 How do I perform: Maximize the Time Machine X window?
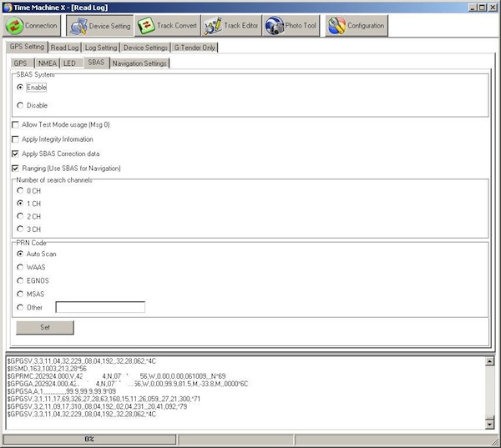click(x=482, y=7)
